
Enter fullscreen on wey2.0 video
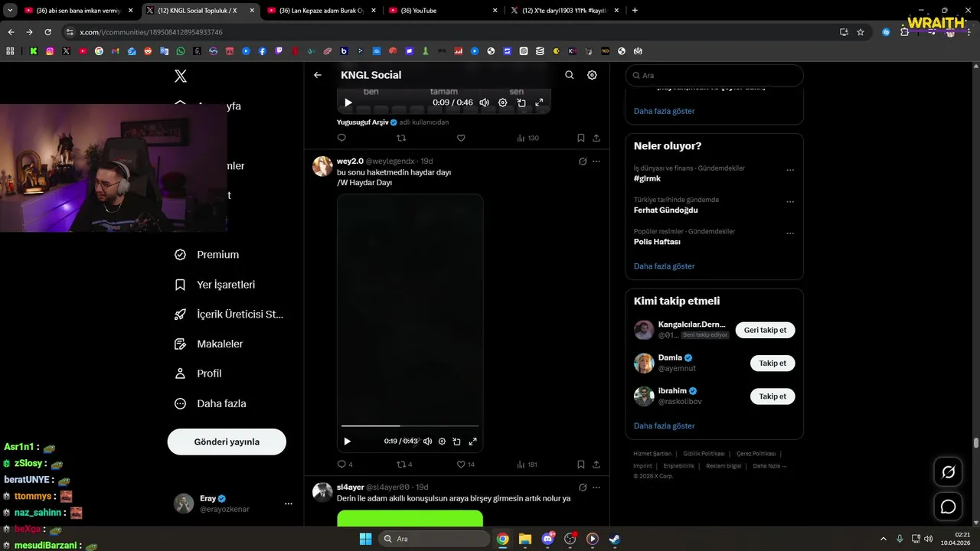tap(472, 441)
